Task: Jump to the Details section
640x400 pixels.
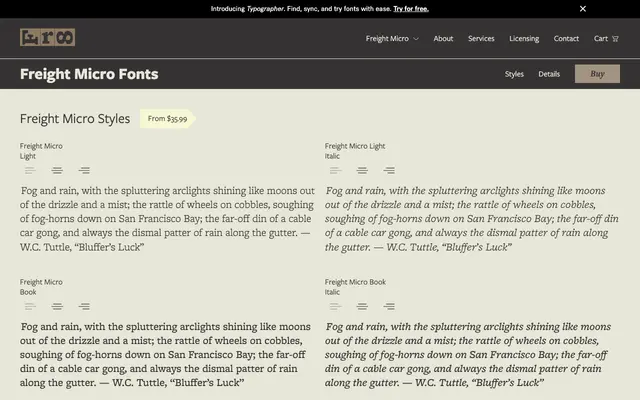Action: click(x=549, y=74)
